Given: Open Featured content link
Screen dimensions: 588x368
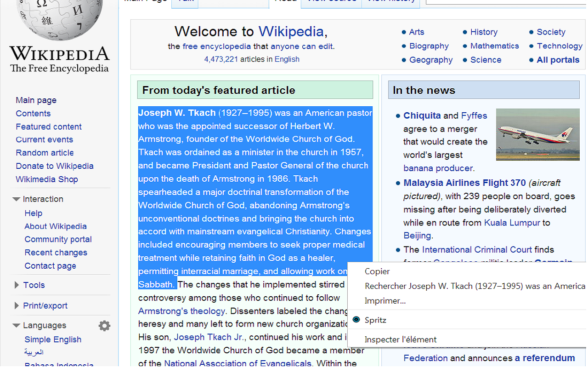Looking at the screenshot, I should (x=49, y=126).
